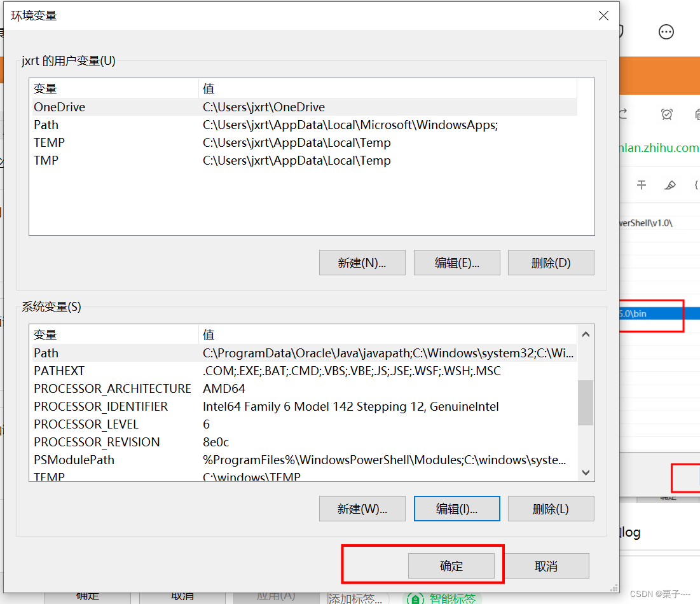Close the 环境变量 dialog with the X
700x604 pixels.
coord(603,16)
